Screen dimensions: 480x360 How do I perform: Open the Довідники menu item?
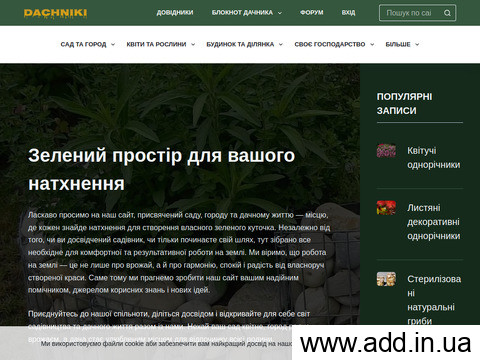tap(175, 13)
